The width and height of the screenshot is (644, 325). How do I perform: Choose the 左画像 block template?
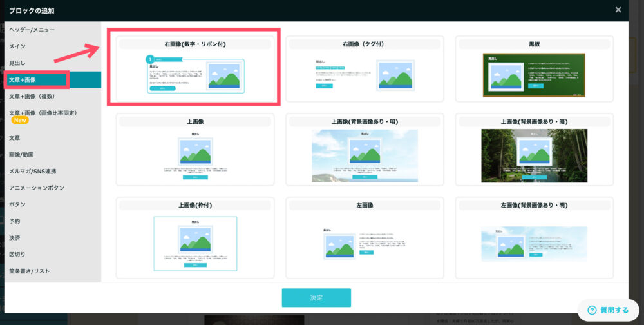click(365, 238)
